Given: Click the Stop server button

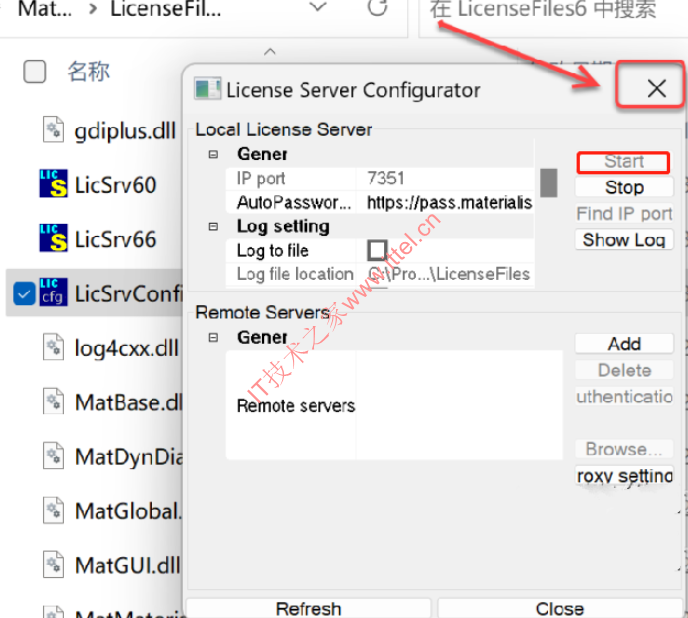Looking at the screenshot, I should click(624, 187).
